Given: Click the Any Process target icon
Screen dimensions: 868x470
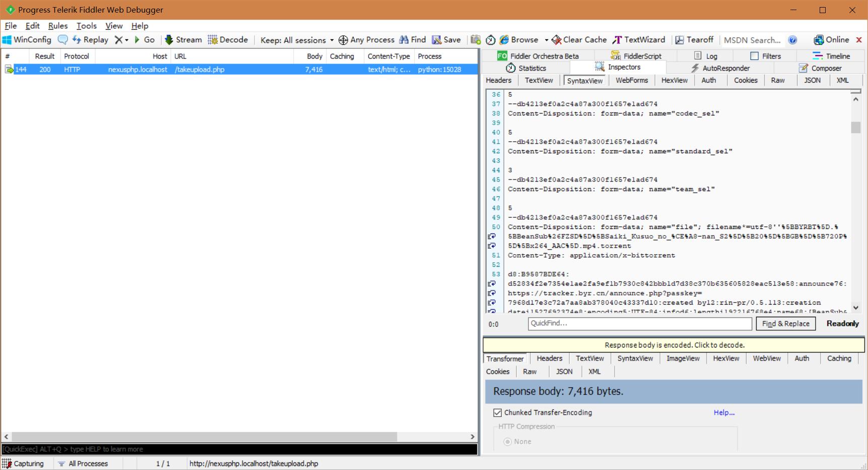Looking at the screenshot, I should pos(343,40).
